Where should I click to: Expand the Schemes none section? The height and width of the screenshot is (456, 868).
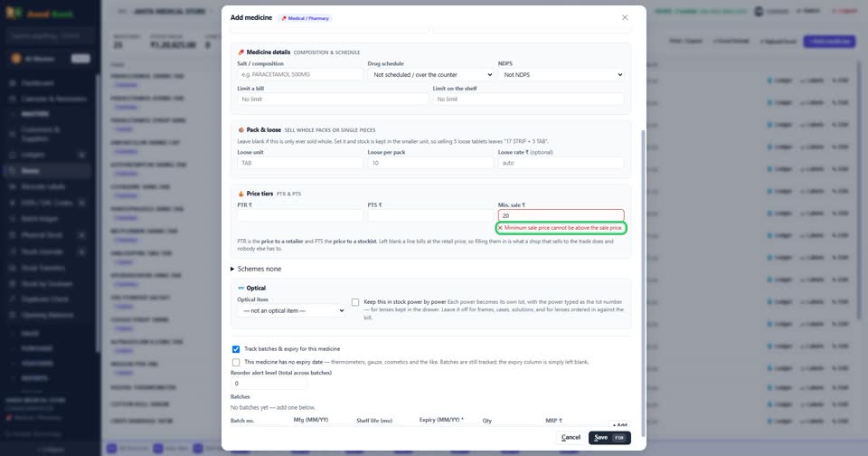click(x=256, y=269)
